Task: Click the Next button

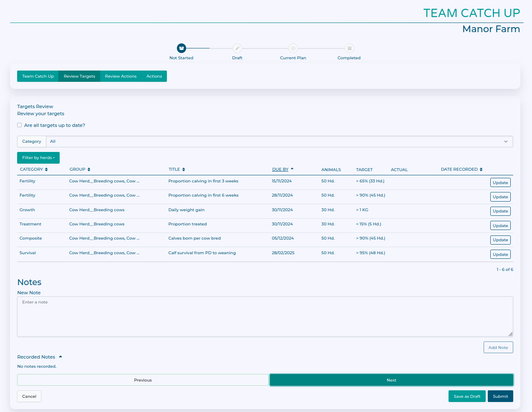Action: (x=391, y=380)
